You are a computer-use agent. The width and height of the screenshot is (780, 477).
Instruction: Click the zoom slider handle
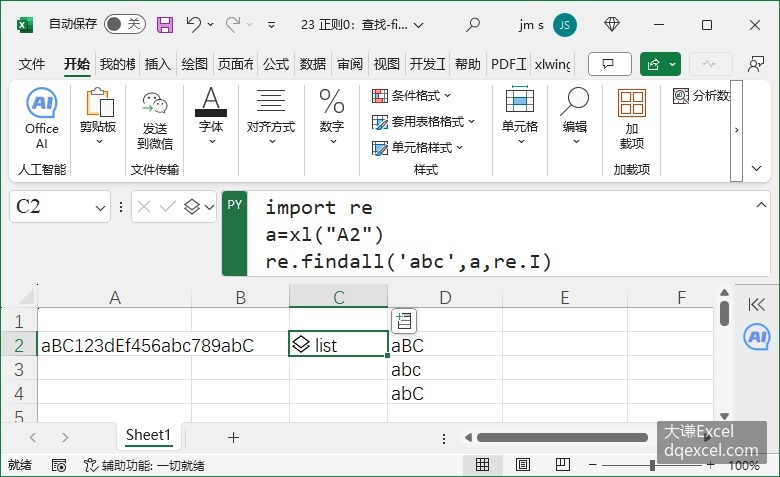[x=652, y=466]
